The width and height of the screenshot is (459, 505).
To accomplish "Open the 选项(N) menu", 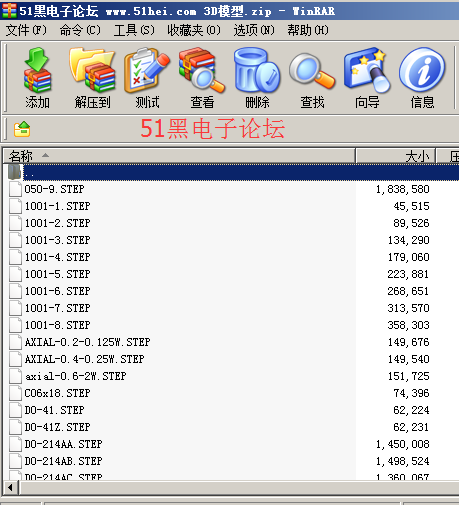I will point(254,30).
